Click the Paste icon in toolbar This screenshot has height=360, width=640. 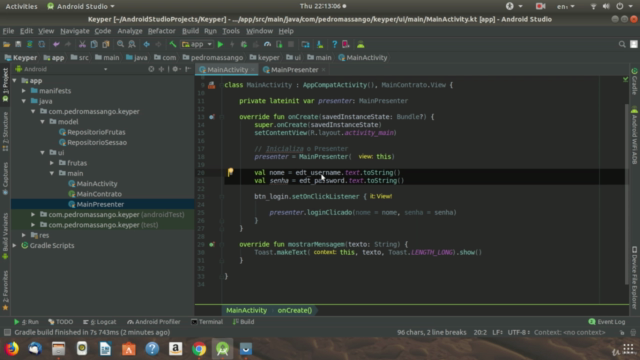coord(106,44)
